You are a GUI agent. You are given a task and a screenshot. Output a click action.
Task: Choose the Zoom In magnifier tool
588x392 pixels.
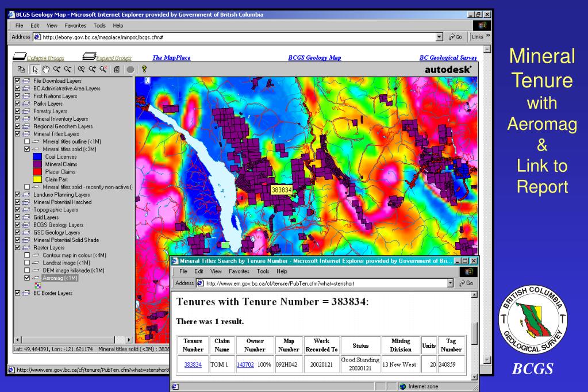[x=57, y=70]
